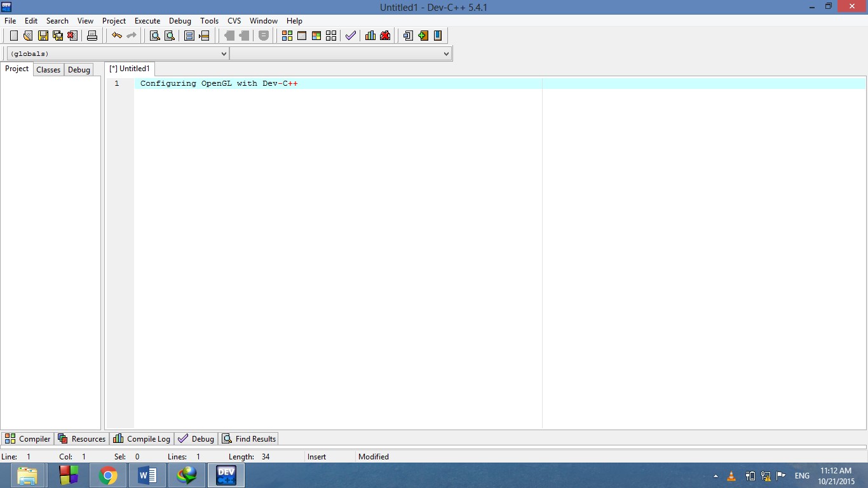The image size is (868, 488).
Task: Click the Compile icon with four colored squares
Action: coord(287,36)
